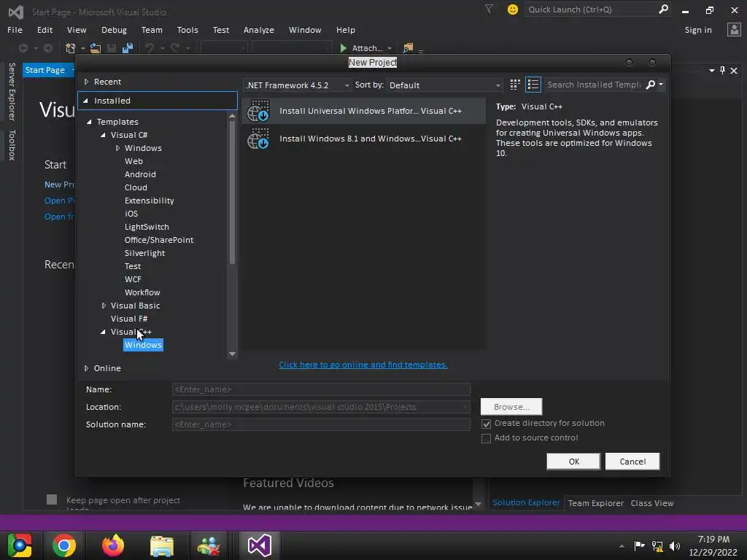
Task: Expand the Visual Basic tree node
Action: [104, 306]
